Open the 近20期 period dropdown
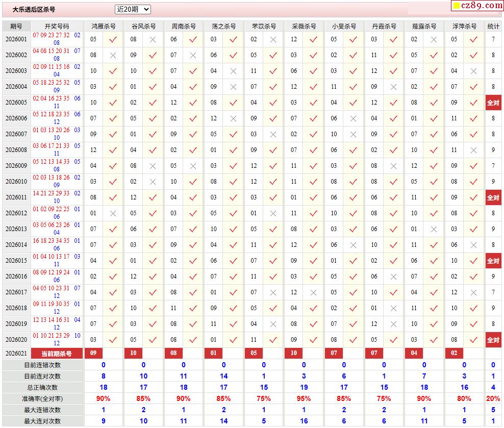The width and height of the screenshot is (504, 428). pyautogui.click(x=133, y=9)
